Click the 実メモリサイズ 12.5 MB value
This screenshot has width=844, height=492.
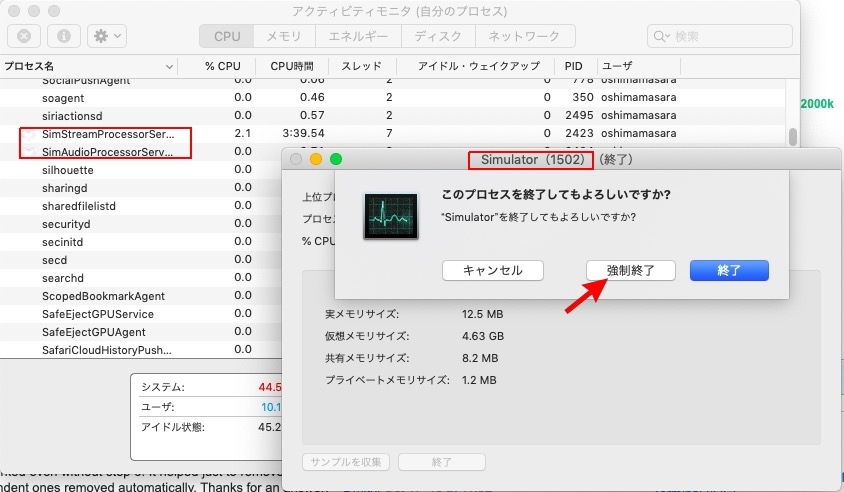pyautogui.click(x=482, y=314)
